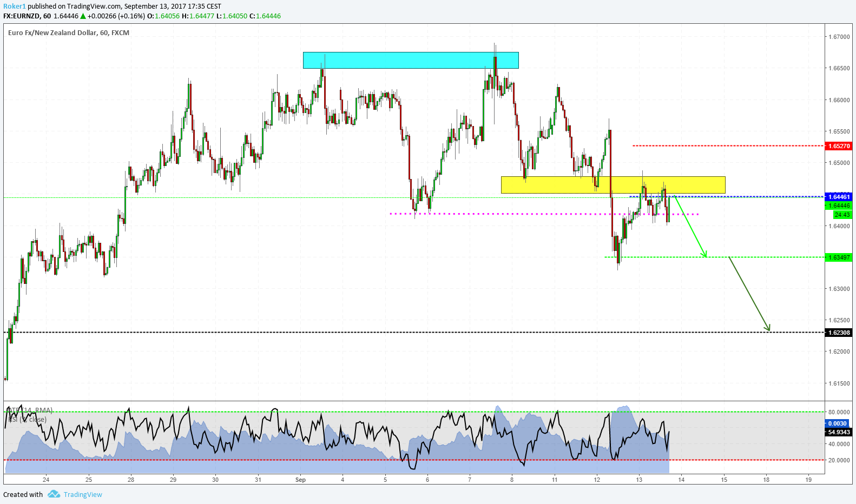856x504 pixels.
Task: Click the 1.63000 price axis tick
Action: [x=839, y=289]
